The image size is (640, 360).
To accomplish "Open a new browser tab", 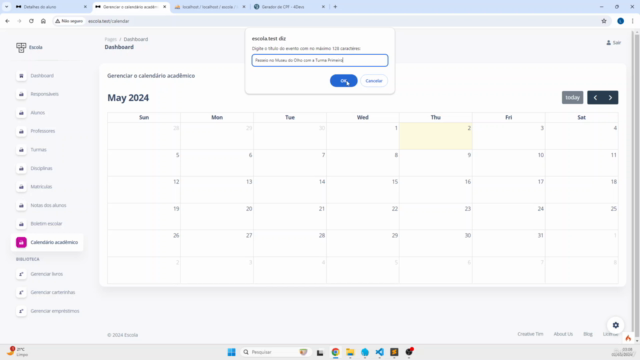I will tap(336, 7).
